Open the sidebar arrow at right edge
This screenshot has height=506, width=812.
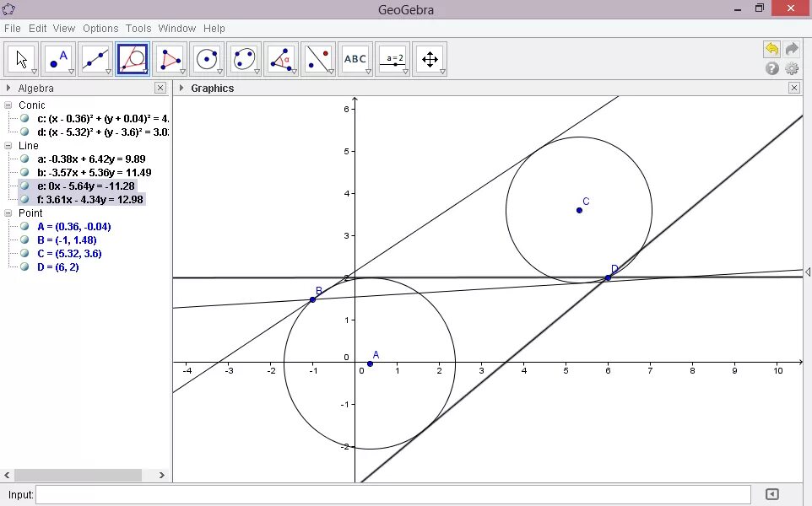tap(807, 272)
